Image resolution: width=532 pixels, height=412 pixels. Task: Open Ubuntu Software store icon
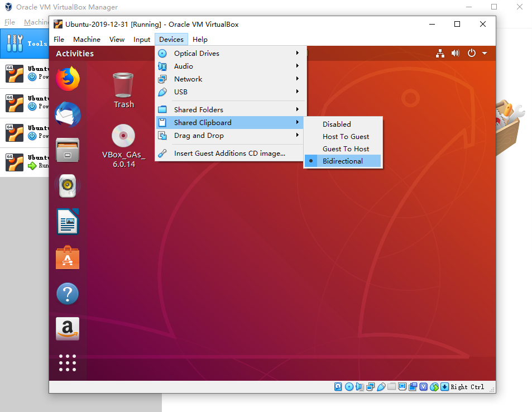[x=68, y=257]
